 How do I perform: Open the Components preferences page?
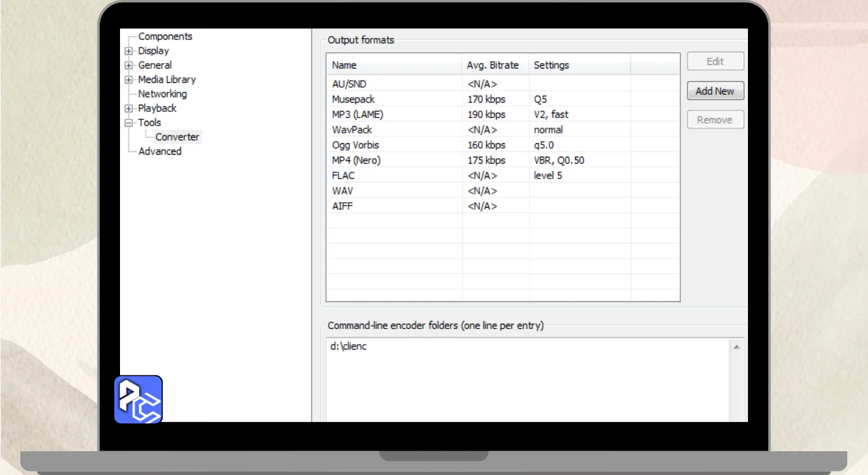pyautogui.click(x=165, y=37)
